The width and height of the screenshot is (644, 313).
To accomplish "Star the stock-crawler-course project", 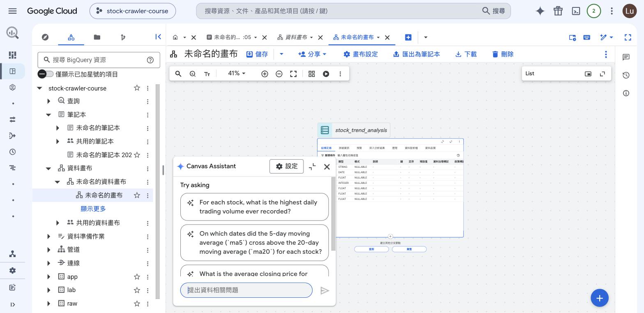I will (x=137, y=88).
